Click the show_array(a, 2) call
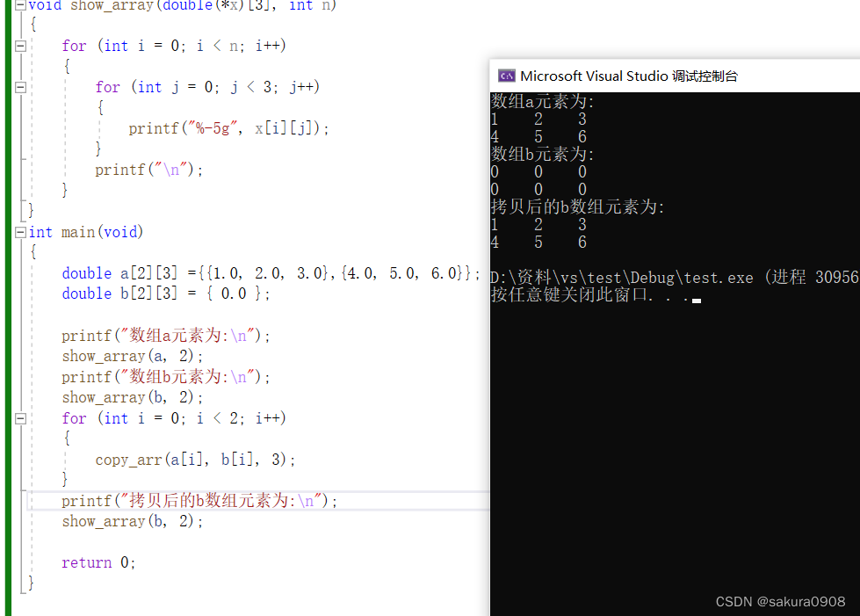The width and height of the screenshot is (860, 616). [x=132, y=356]
